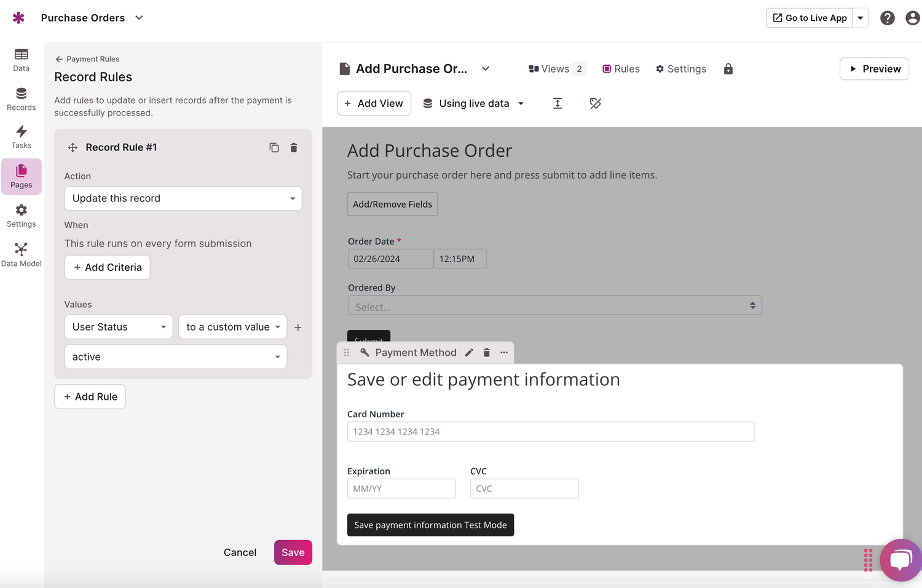Screen dimensions: 922x588
Task: Go back to Payment Rules
Action: pyautogui.click(x=87, y=59)
